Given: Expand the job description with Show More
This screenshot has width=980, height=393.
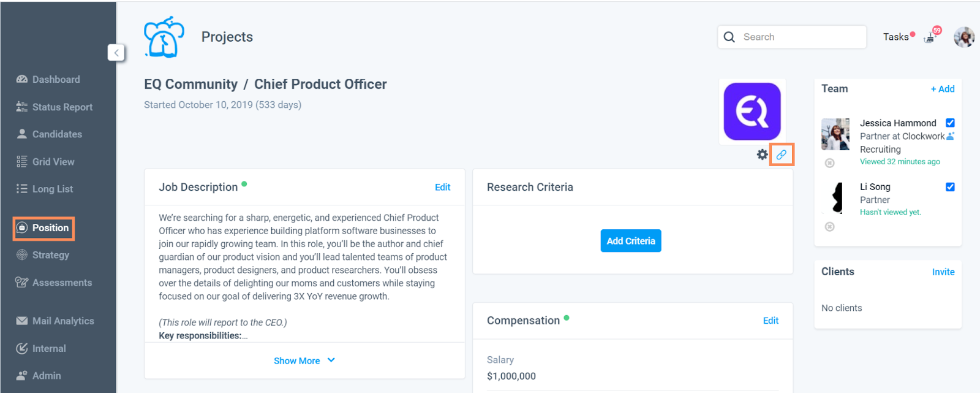Looking at the screenshot, I should pos(304,361).
